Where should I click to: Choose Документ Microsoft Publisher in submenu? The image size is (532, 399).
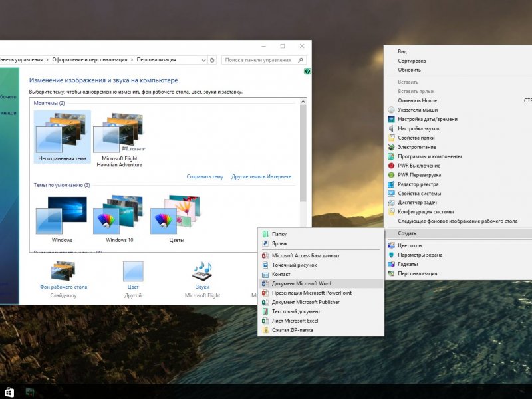pos(321,302)
